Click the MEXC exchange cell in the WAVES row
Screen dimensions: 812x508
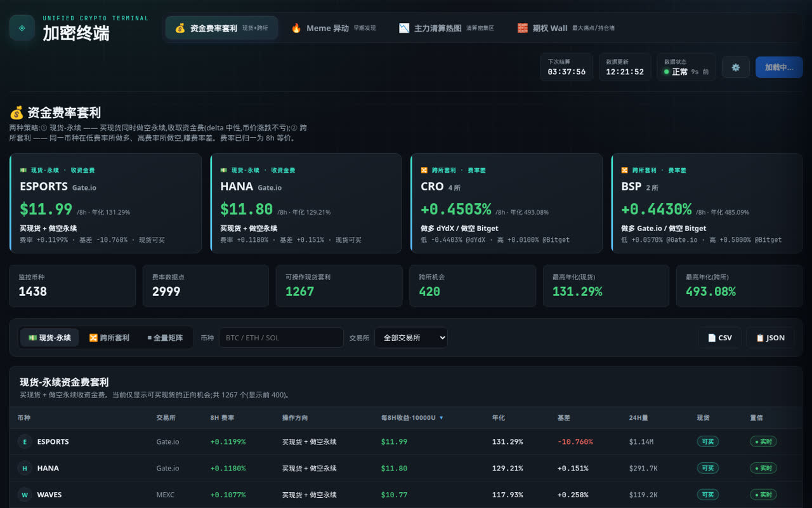tap(166, 495)
